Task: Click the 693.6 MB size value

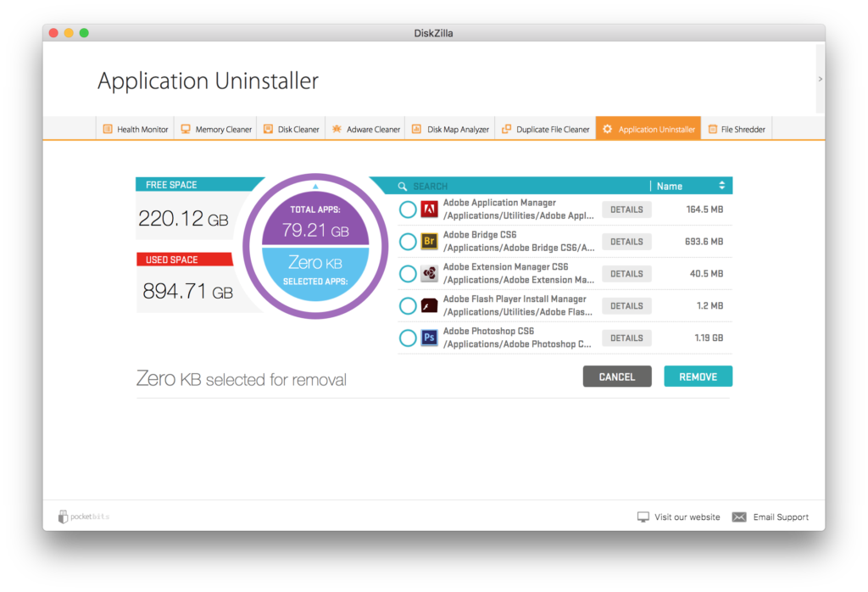Action: (704, 242)
